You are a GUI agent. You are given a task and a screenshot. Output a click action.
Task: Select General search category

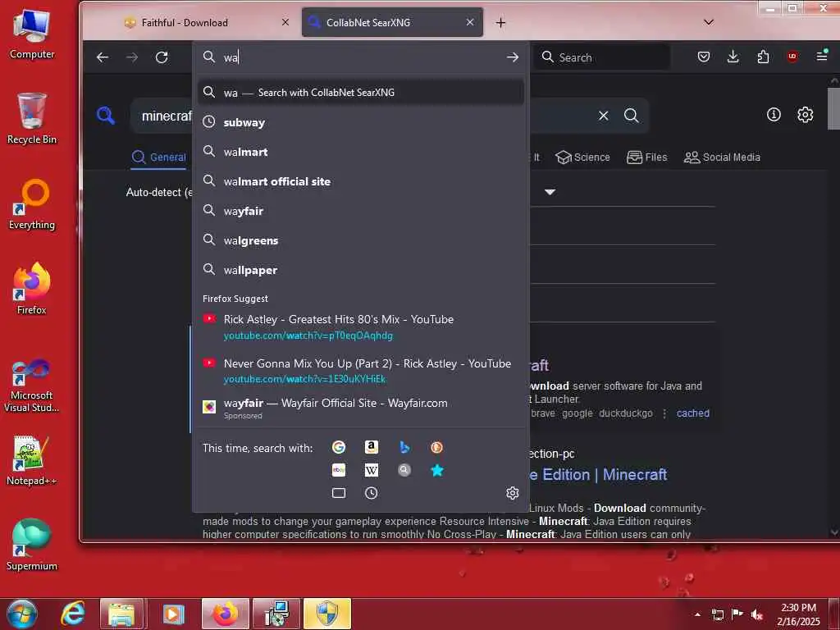click(159, 157)
